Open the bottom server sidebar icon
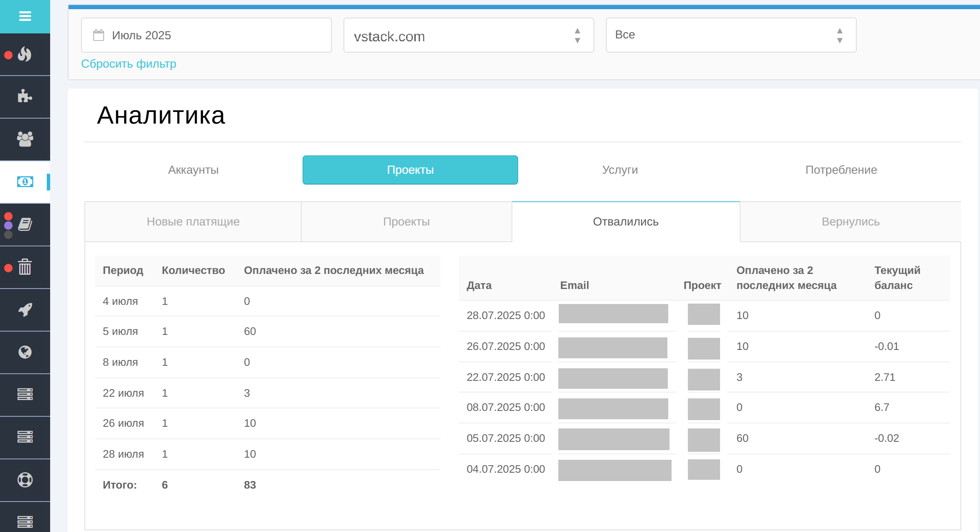Viewport: 980px width, 532px height. click(25, 521)
